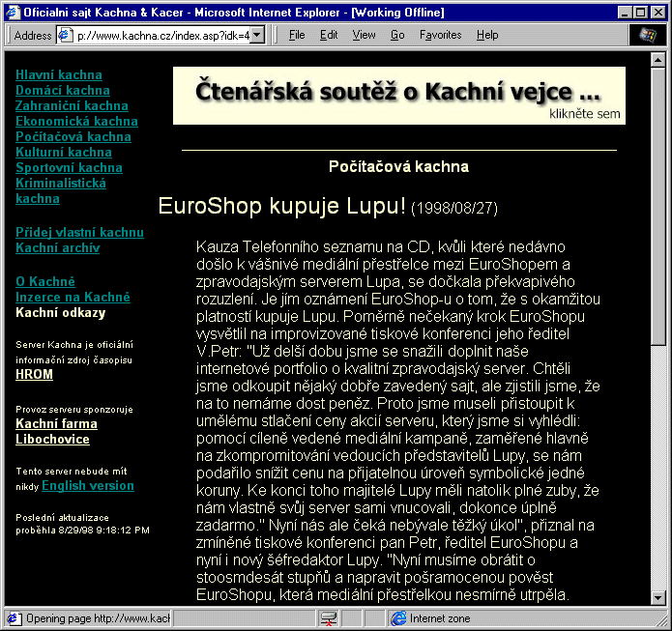Open the Edit menu
Image resolution: width=672 pixels, height=631 pixels.
[329, 35]
